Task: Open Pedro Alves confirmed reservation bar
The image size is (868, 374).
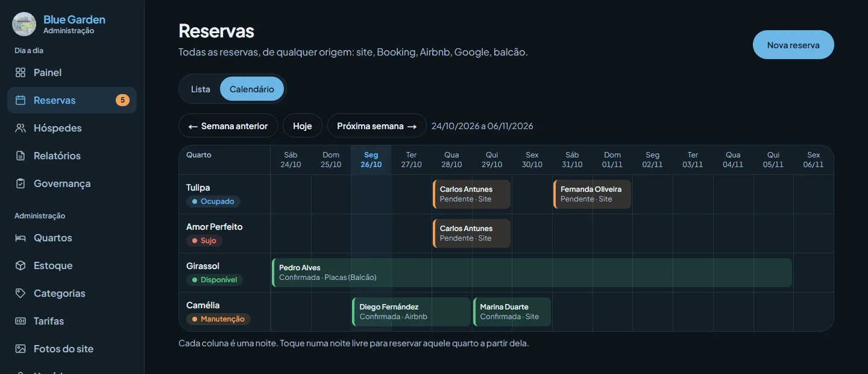Action: point(532,273)
